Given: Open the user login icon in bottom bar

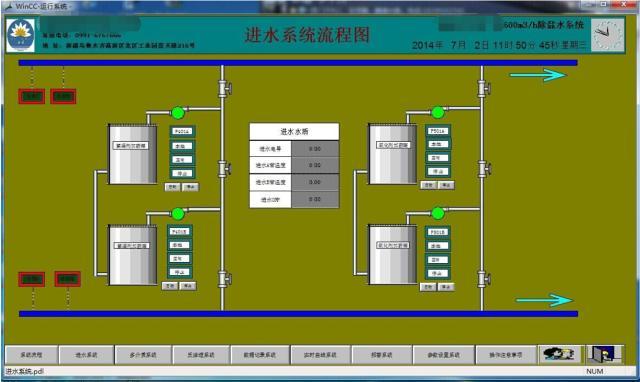Looking at the screenshot, I should (560, 354).
